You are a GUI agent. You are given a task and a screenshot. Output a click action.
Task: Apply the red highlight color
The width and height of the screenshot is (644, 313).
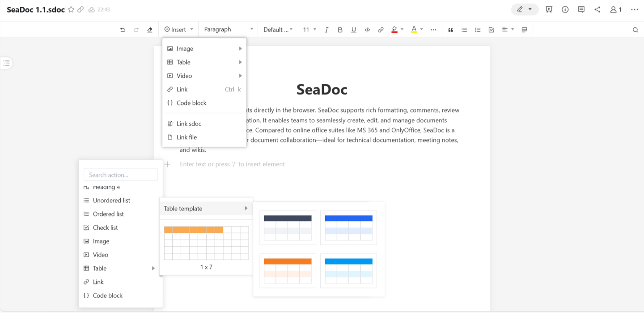[394, 30]
